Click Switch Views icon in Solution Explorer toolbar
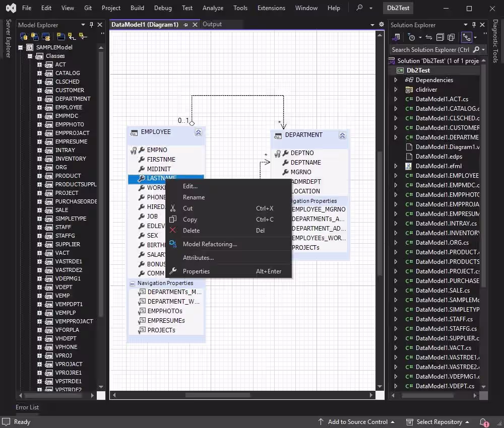 point(396,37)
